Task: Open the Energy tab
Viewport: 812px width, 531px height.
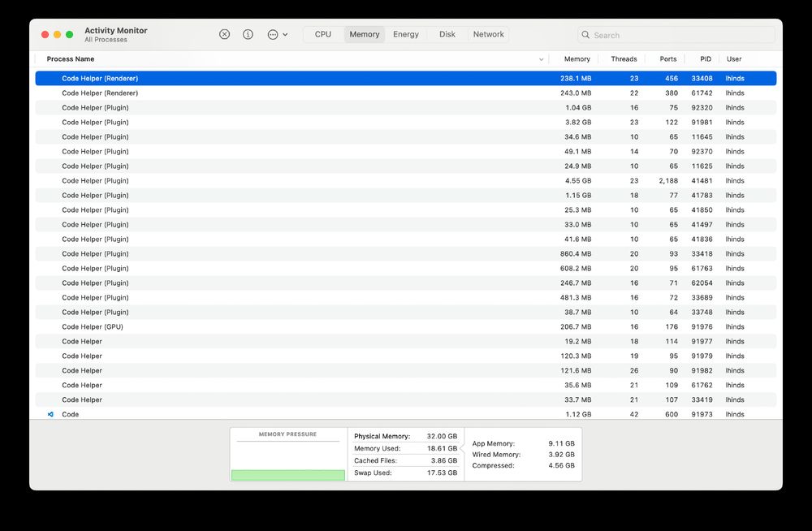Action: pos(405,34)
